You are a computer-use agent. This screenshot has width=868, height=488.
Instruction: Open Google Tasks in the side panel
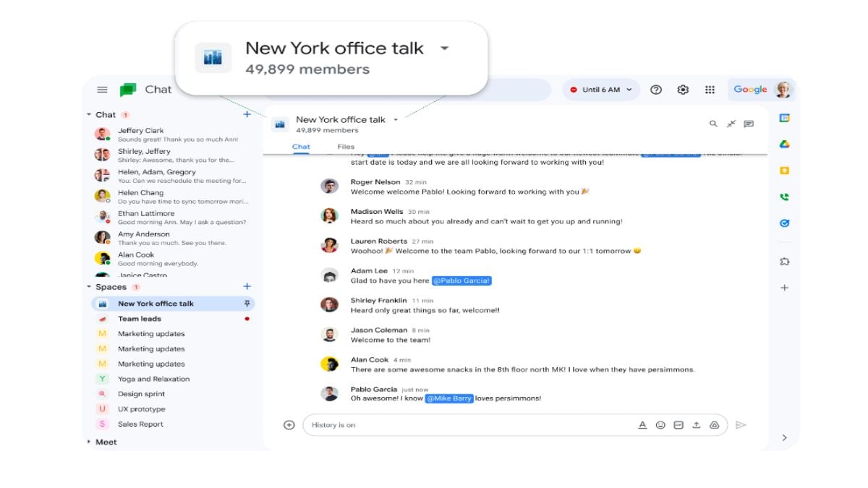(784, 223)
